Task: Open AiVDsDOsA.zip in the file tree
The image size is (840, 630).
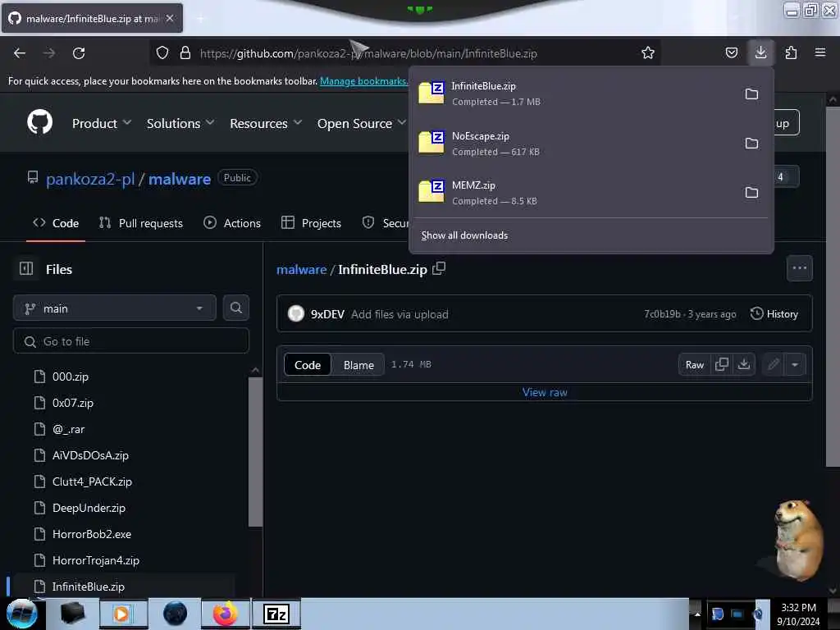Action: 90,455
